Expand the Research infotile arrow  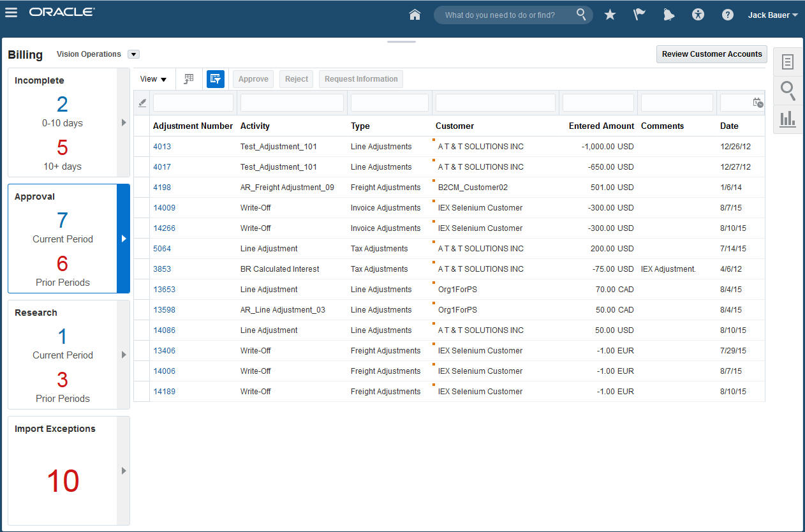point(124,355)
